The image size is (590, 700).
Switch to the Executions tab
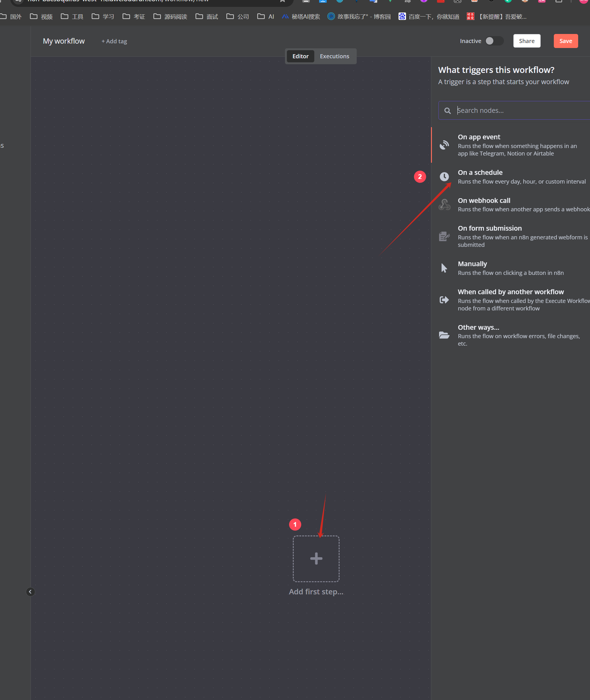click(x=334, y=56)
